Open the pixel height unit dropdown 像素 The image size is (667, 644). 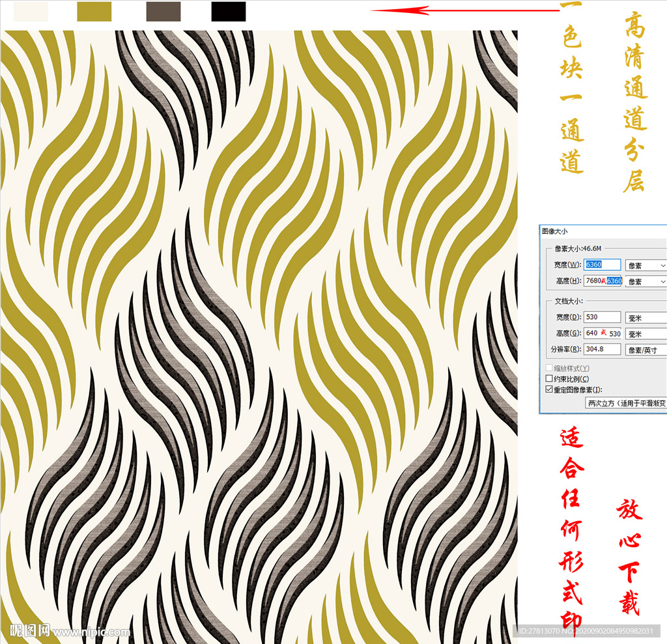click(646, 281)
